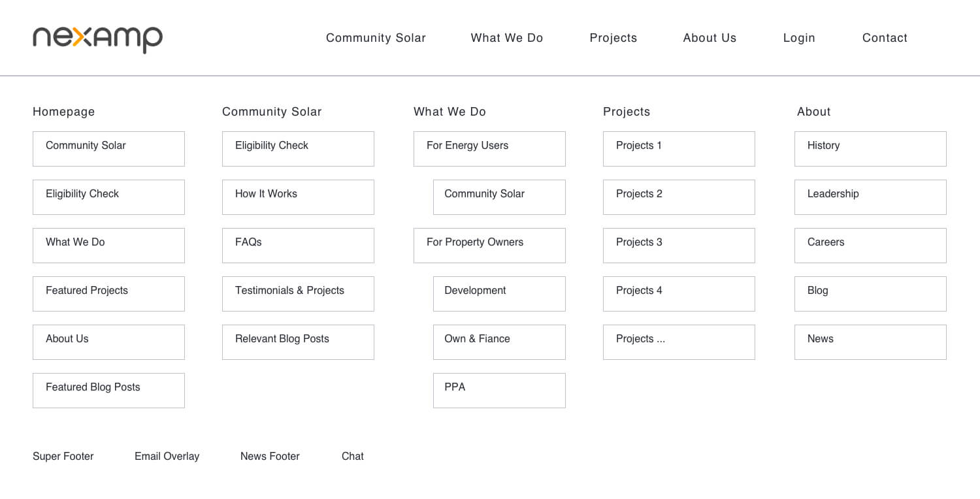This screenshot has width=980, height=499.
Task: Open the Projects 3 box
Action: [x=679, y=245]
